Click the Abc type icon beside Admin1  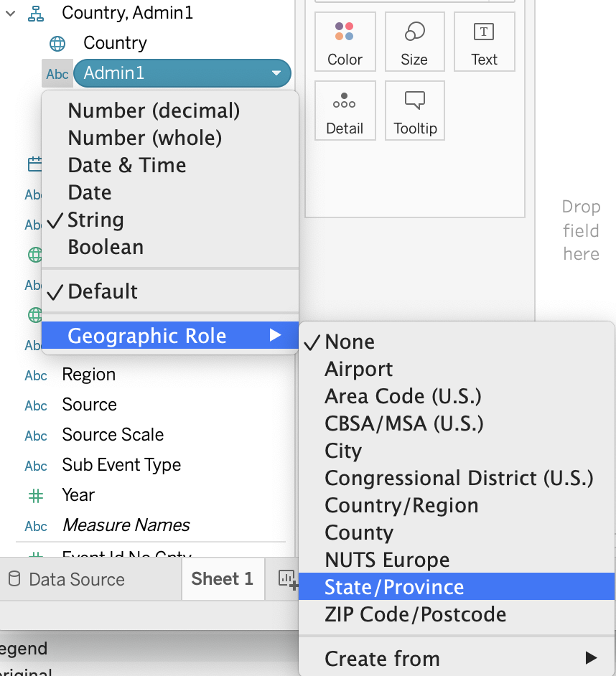(x=57, y=74)
